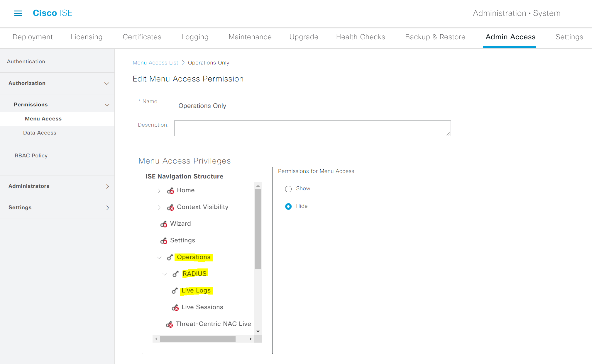Open the Certificates tab

tap(142, 37)
